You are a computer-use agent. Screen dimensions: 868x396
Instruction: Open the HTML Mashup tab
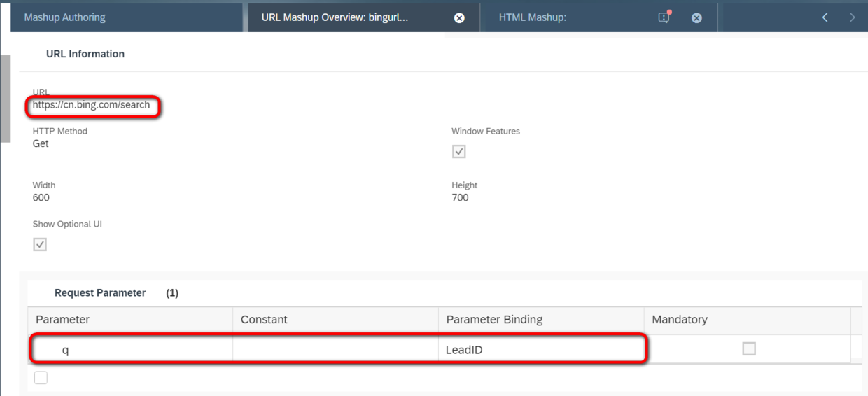pos(533,17)
